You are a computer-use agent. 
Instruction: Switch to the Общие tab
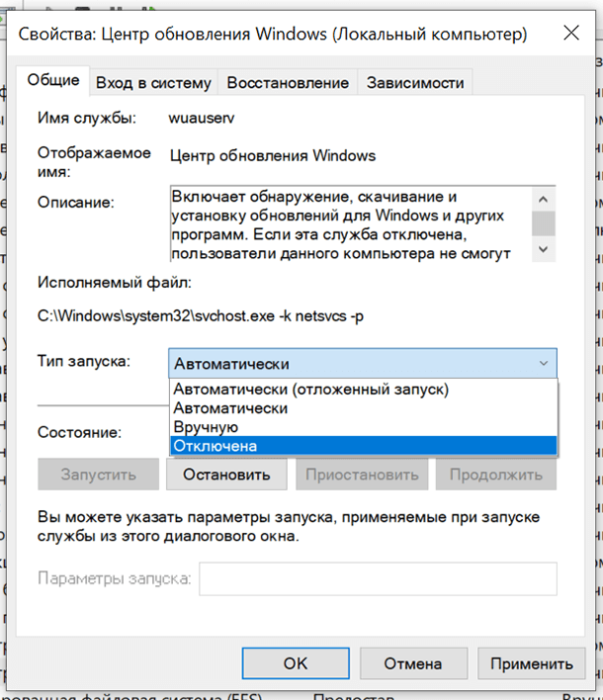52,80
